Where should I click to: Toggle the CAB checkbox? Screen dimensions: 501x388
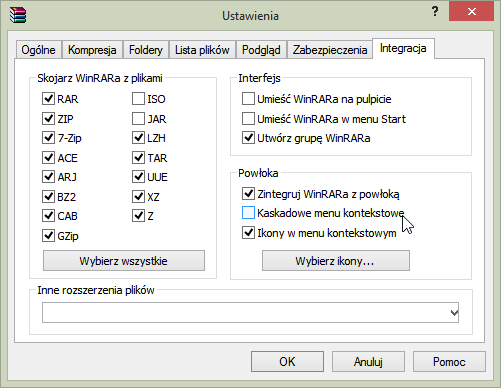[48, 216]
